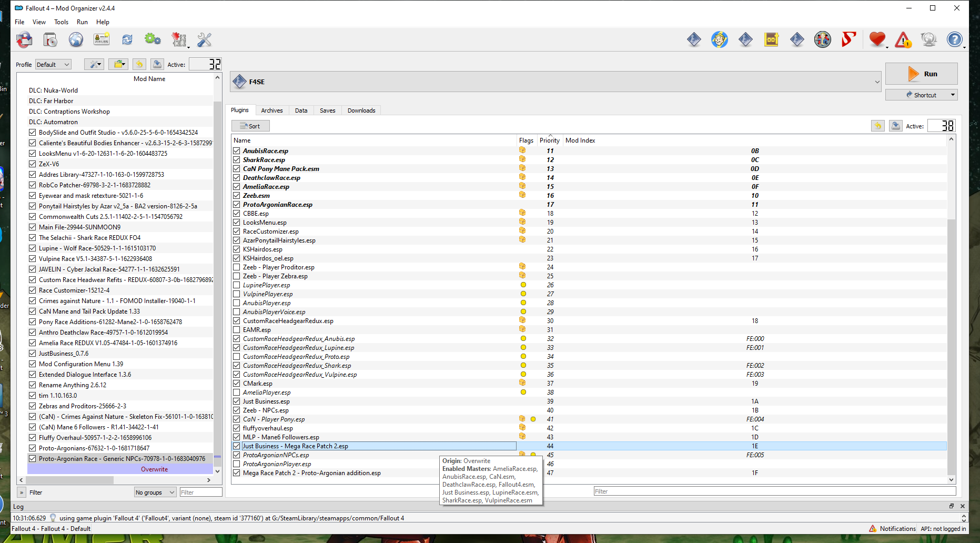Click the red heart endorse icon
The height and width of the screenshot is (543, 980).
(x=877, y=39)
